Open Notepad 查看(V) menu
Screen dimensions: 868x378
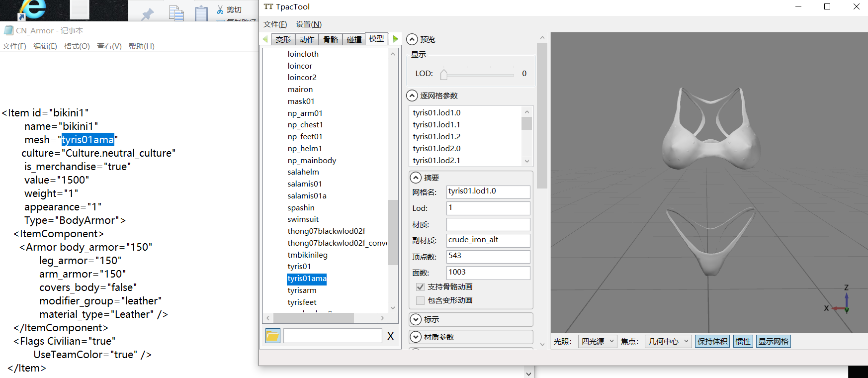click(x=109, y=46)
